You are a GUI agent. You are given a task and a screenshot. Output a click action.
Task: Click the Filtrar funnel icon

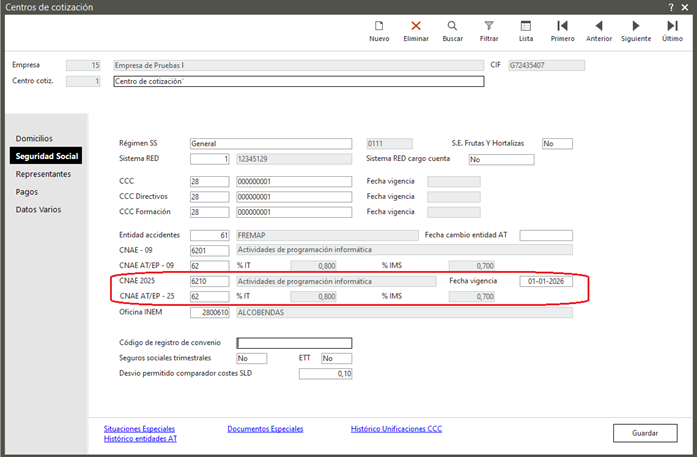489,30
